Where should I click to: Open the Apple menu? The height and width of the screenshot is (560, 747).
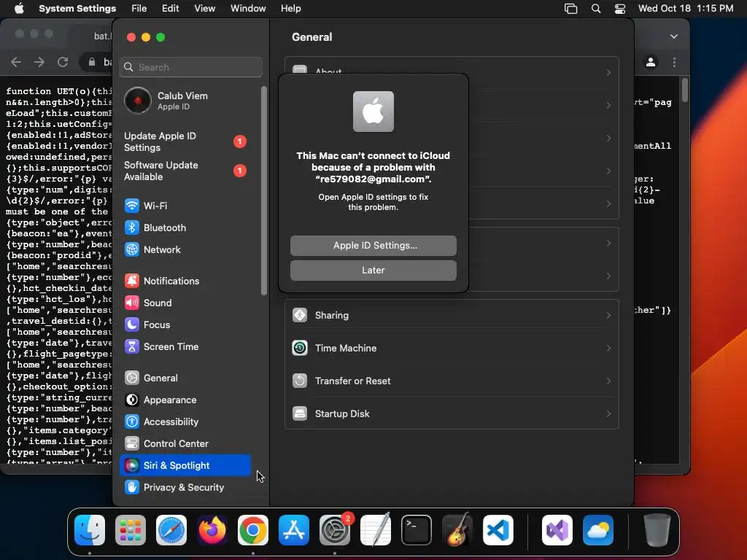tap(19, 9)
